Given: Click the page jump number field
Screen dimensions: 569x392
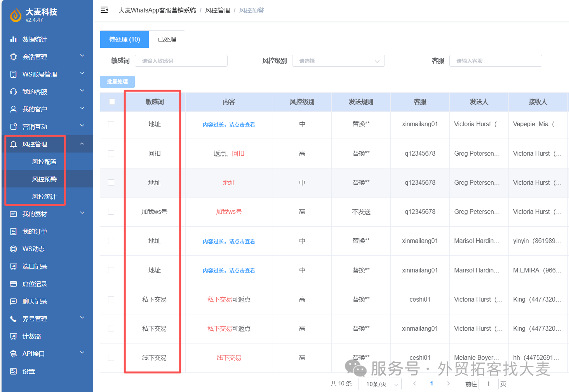Looking at the screenshot, I should (x=489, y=384).
